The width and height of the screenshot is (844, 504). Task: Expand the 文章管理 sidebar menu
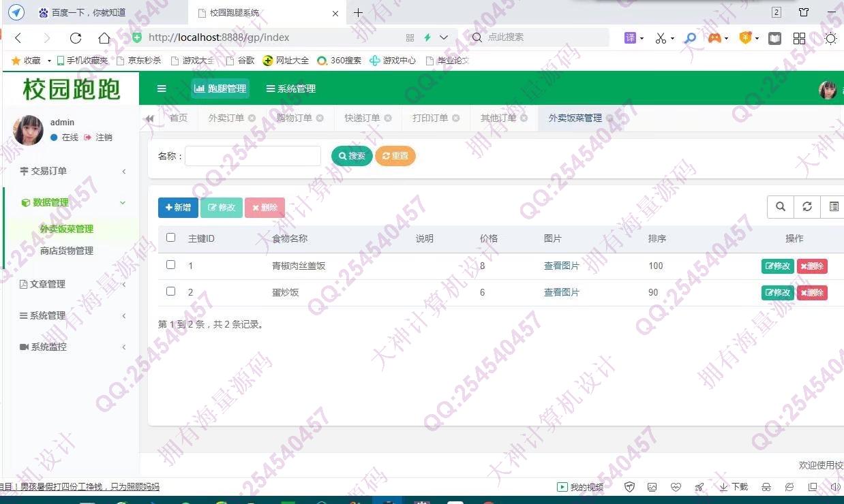click(x=72, y=284)
